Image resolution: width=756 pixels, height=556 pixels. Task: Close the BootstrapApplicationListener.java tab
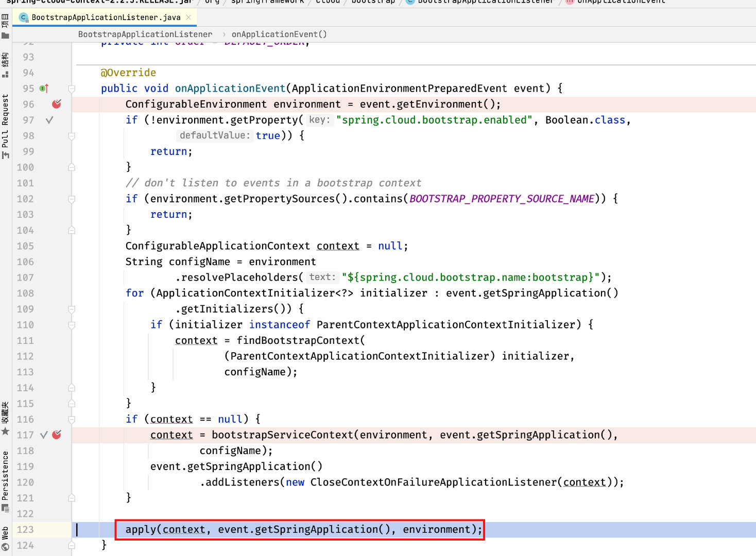coord(188,18)
